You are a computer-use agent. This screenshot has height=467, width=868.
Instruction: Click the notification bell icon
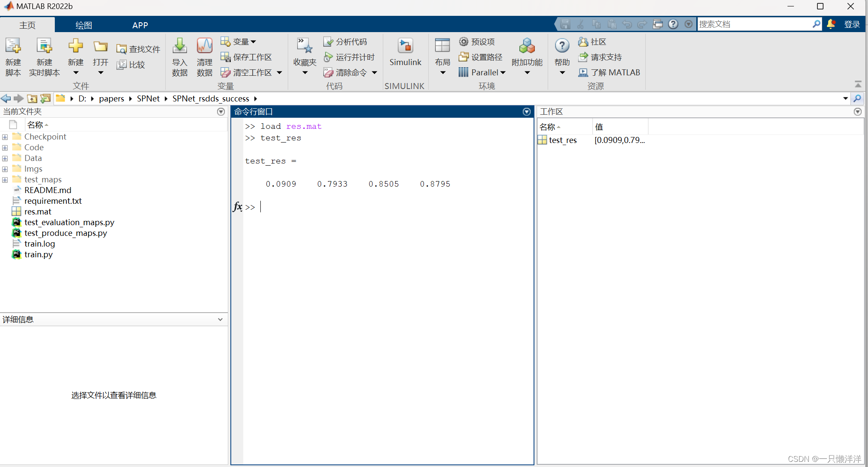click(x=831, y=24)
